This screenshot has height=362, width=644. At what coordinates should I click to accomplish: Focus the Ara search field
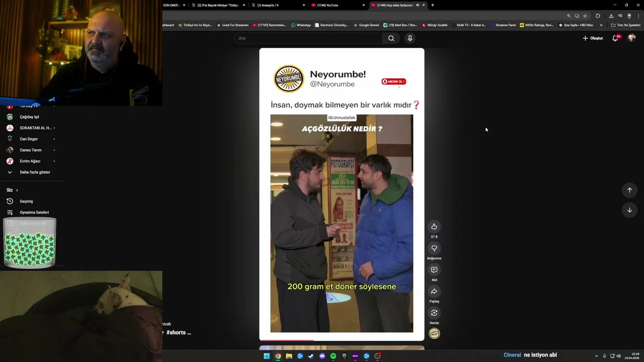click(308, 38)
